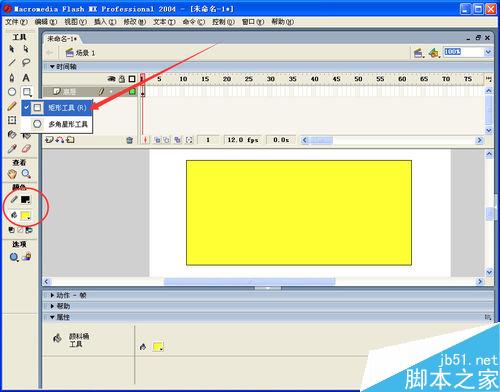Insert a layer folder
The image size is (500, 392).
(70, 140)
